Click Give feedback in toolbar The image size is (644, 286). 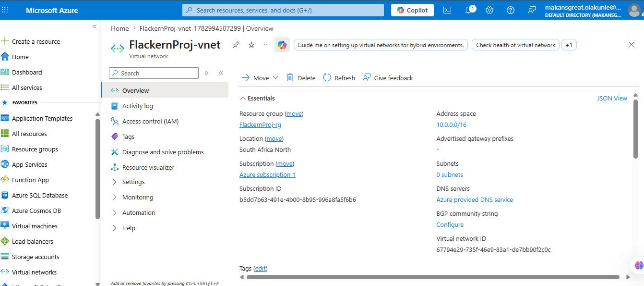[388, 78]
